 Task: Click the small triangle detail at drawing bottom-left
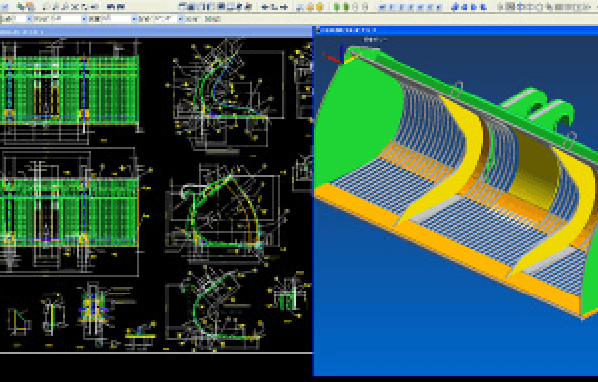coord(19,321)
